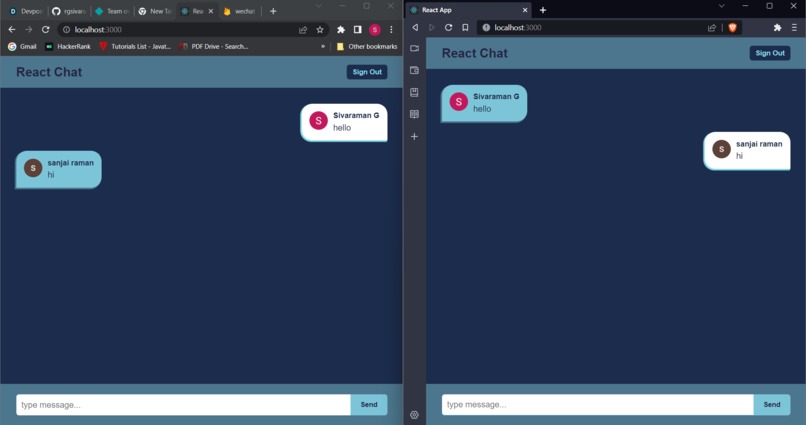Open Gmail bookmark

point(22,46)
